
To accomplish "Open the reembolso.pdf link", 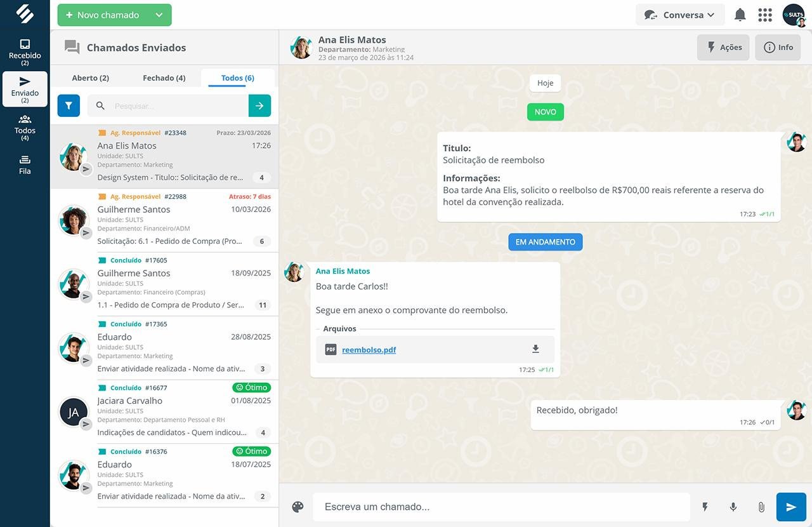I will [x=369, y=349].
